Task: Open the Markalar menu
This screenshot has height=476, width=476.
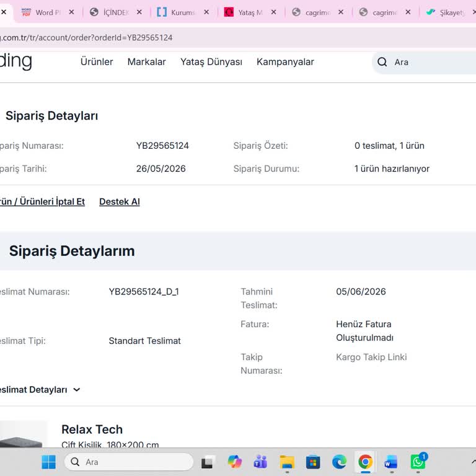Action: point(147,62)
